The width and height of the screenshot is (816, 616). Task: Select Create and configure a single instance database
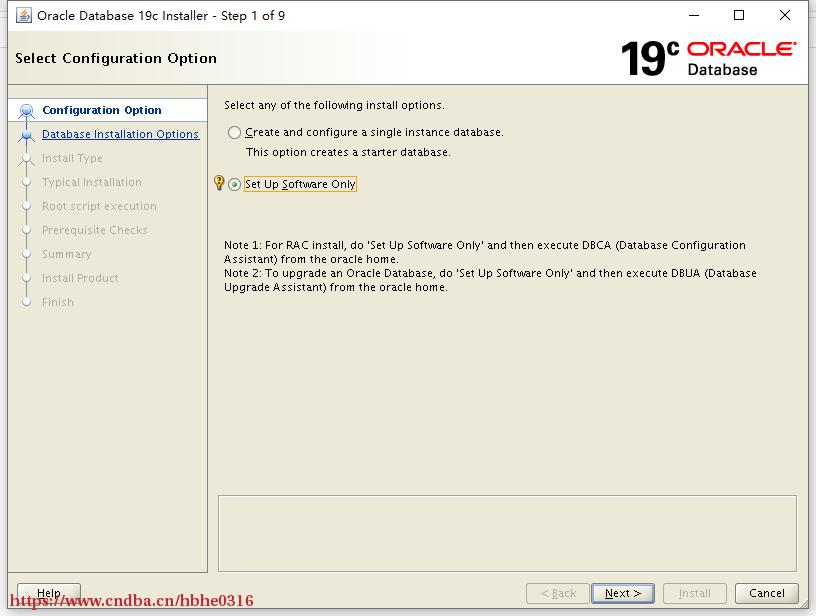365,133
